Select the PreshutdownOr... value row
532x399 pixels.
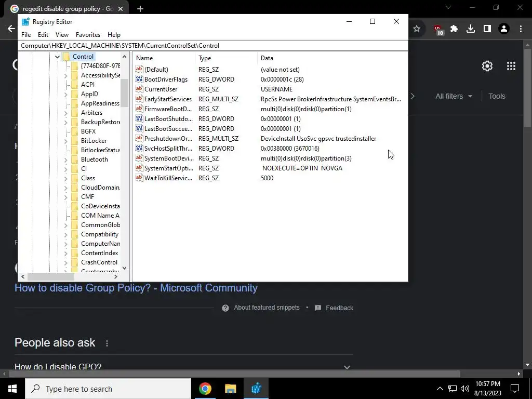[x=270, y=138]
